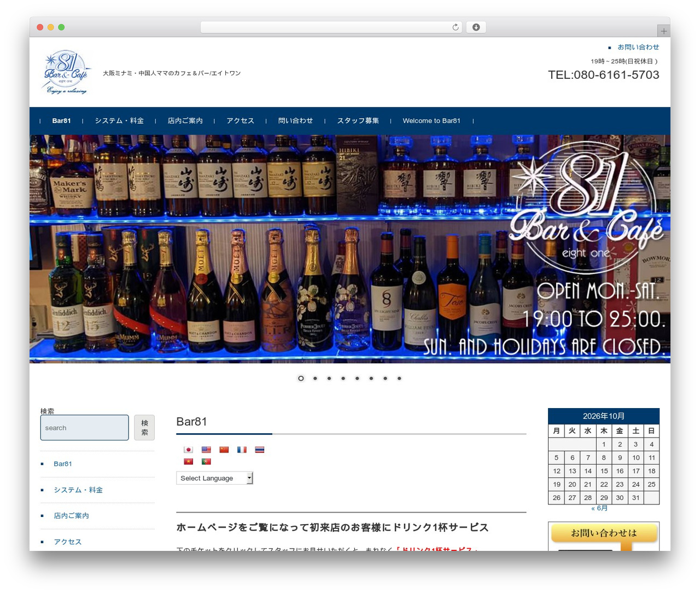The height and width of the screenshot is (593, 700).
Task: Reload the page with the browser refresh icon
Action: [x=456, y=27]
